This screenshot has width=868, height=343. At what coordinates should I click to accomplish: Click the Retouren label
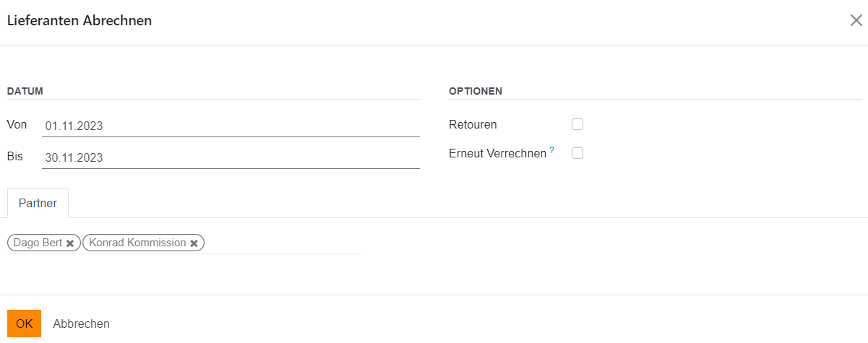(x=473, y=124)
